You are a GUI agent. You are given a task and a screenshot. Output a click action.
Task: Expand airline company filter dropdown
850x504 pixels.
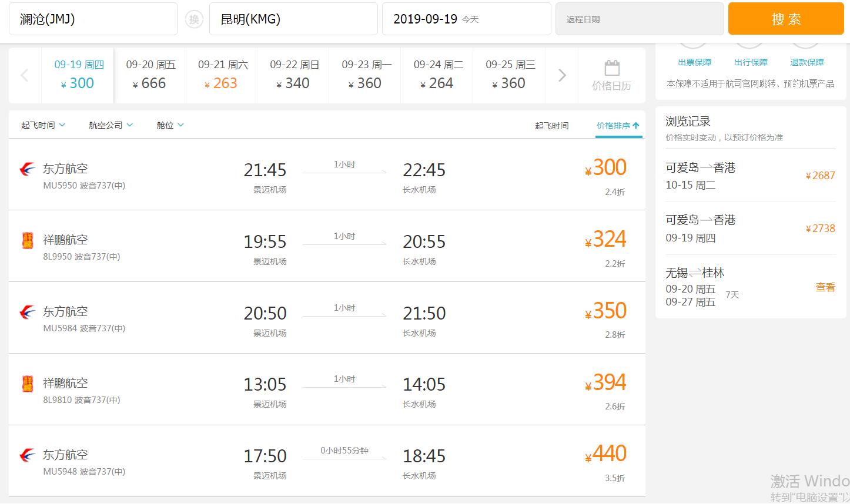[x=111, y=125]
